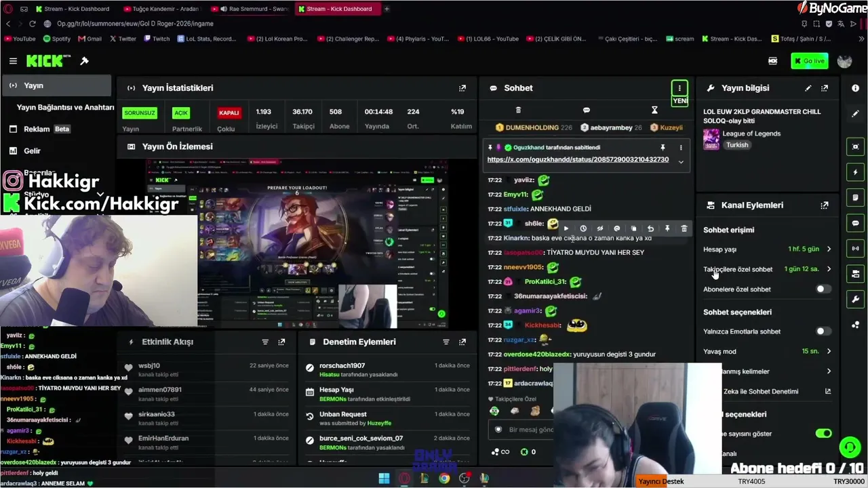Pop out the Etkinlik Akışı panel
Screen dimensions: 868x488
coord(282,342)
